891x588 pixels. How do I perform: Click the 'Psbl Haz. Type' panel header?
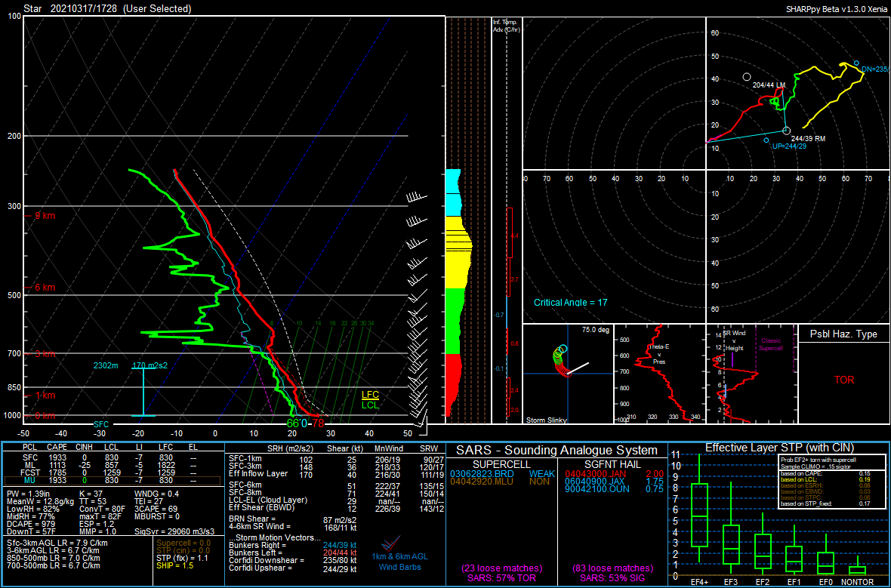843,334
